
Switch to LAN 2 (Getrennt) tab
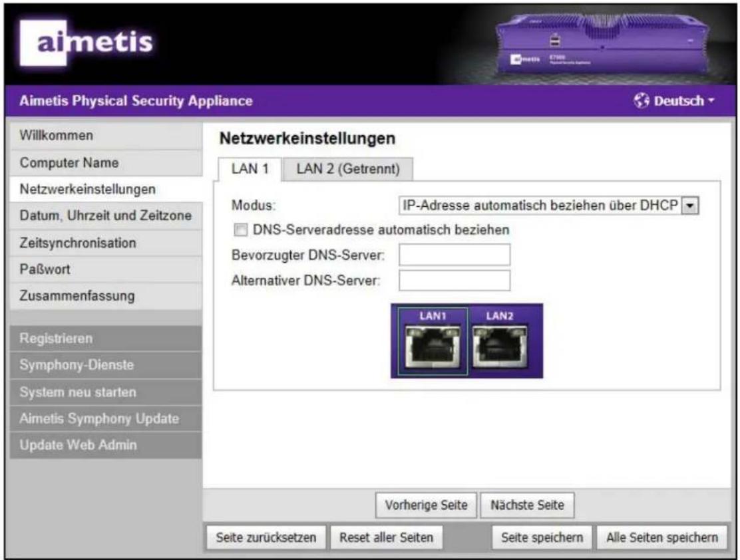coord(348,169)
